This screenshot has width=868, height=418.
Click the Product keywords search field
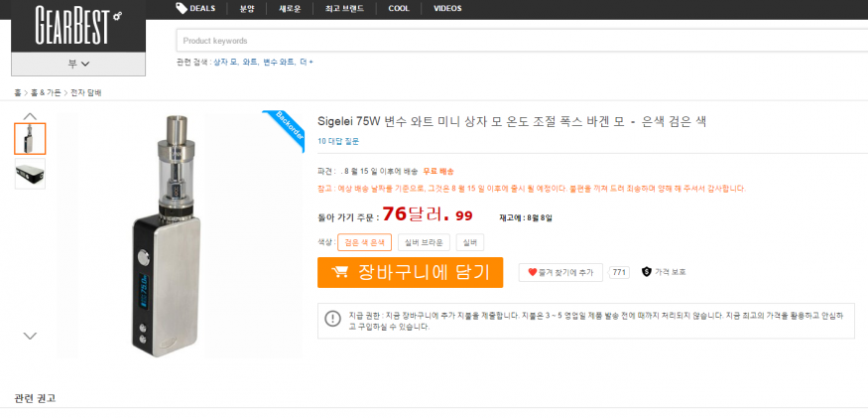pos(516,41)
